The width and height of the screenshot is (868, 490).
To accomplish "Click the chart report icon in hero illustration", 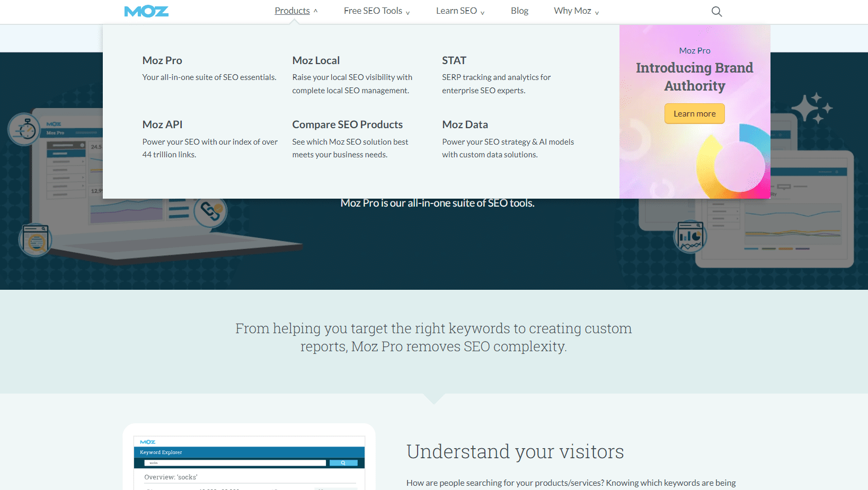I will [690, 236].
